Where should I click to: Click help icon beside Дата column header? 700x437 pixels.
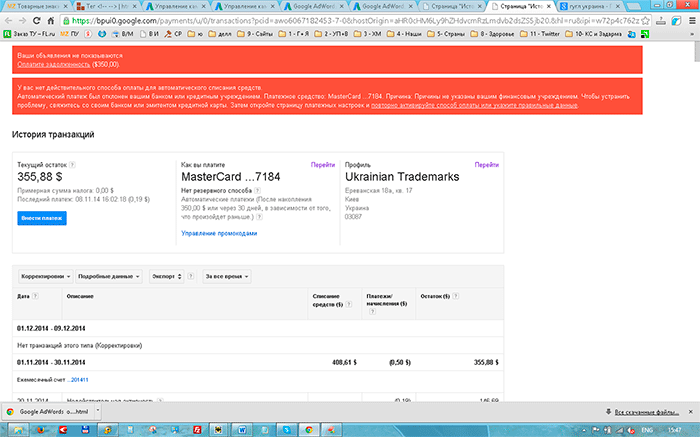pyautogui.click(x=37, y=297)
